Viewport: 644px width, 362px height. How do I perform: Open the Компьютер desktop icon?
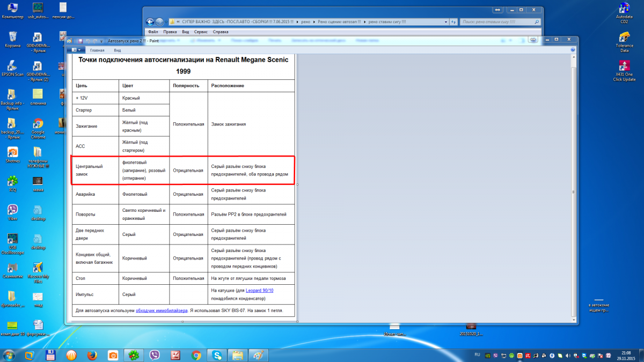(12, 11)
